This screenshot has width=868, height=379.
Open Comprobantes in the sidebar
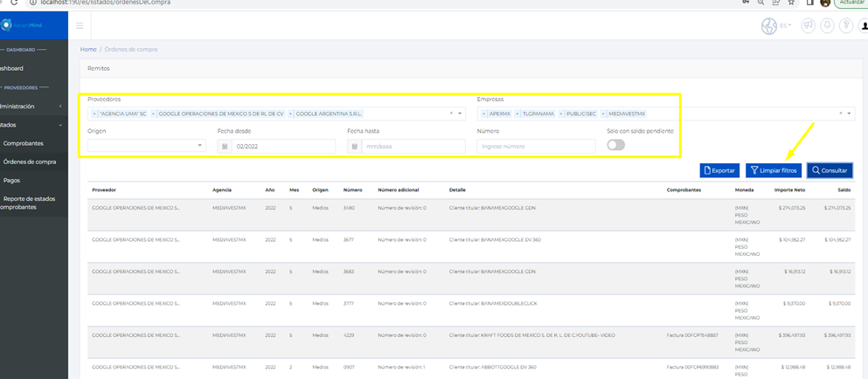click(24, 143)
